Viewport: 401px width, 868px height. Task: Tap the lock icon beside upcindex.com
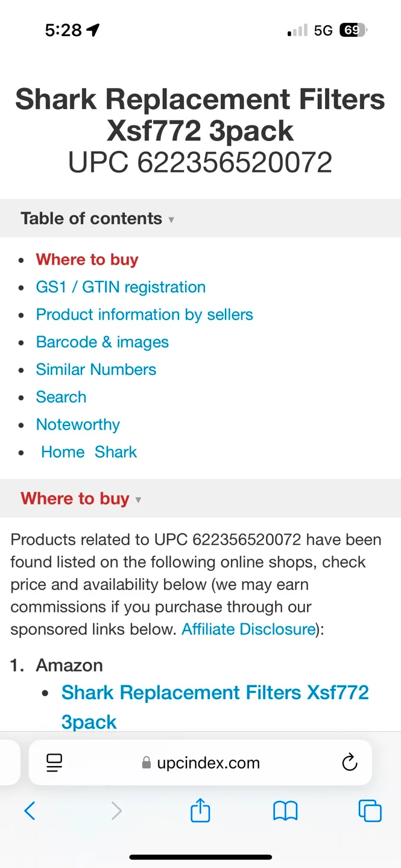click(x=146, y=763)
